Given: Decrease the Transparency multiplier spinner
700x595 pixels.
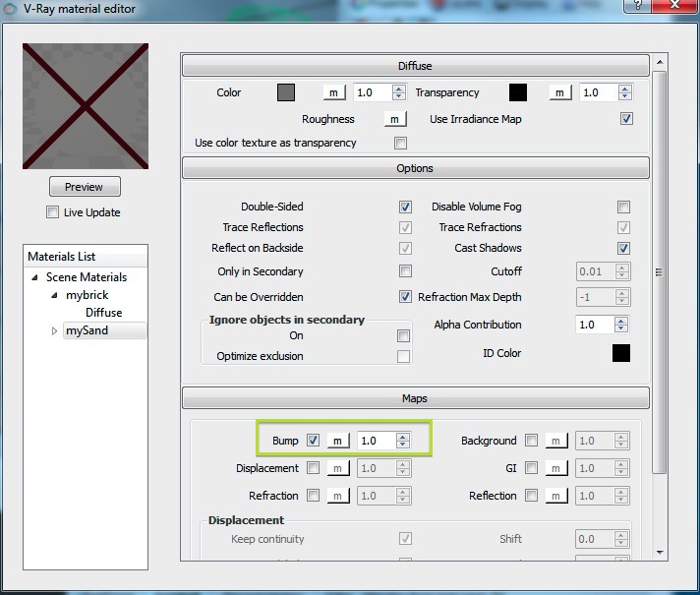Looking at the screenshot, I should click(x=625, y=96).
